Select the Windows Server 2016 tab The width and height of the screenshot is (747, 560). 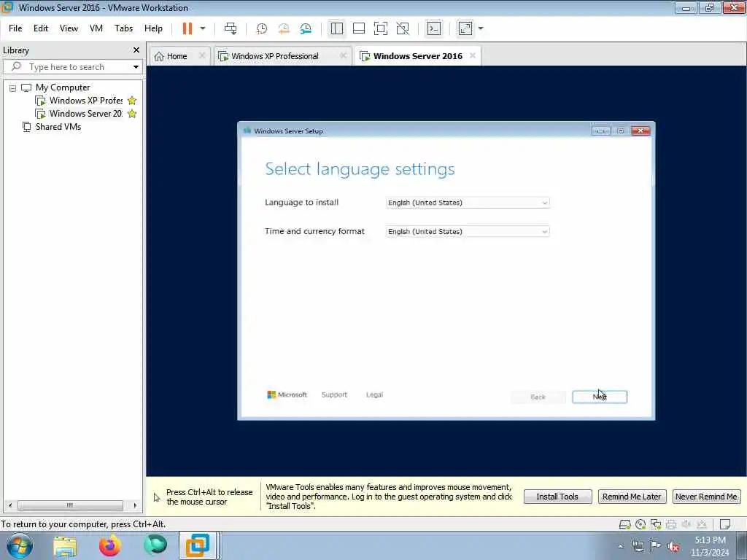pyautogui.click(x=418, y=56)
